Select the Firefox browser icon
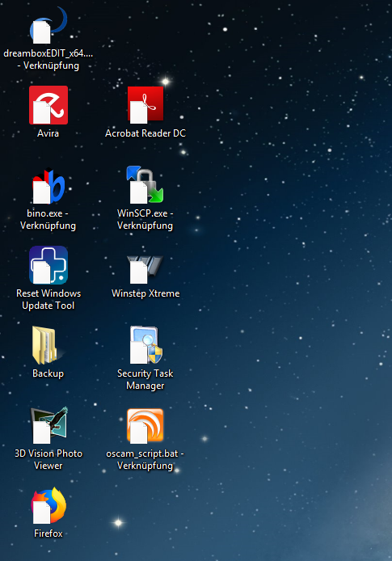 [x=48, y=505]
